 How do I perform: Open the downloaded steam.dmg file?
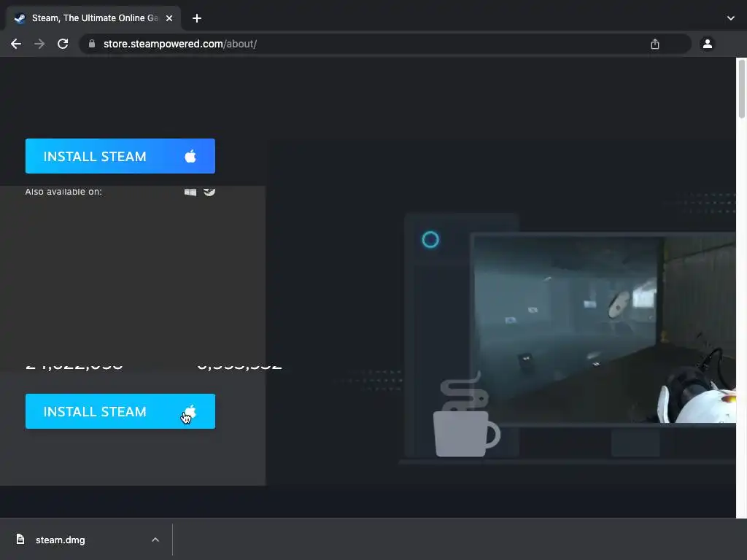(60, 540)
